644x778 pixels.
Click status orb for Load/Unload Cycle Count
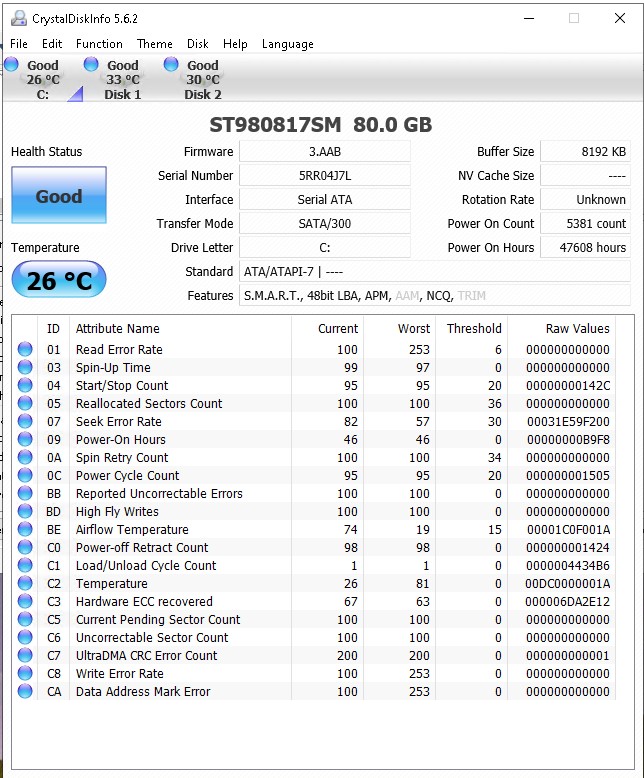[x=25, y=565]
